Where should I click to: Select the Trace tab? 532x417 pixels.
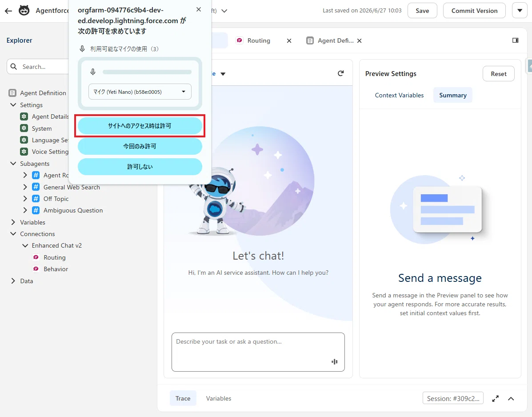click(183, 398)
